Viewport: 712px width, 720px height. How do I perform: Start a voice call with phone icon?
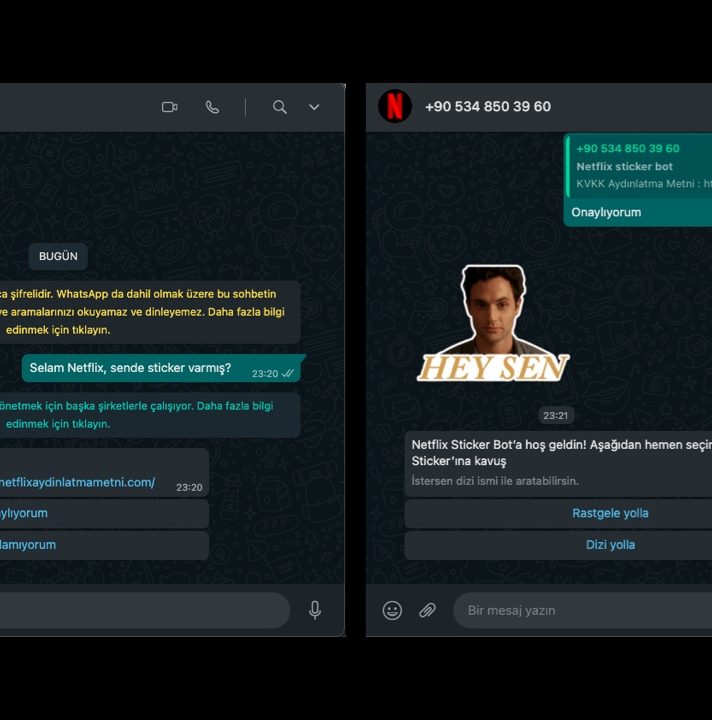[212, 107]
